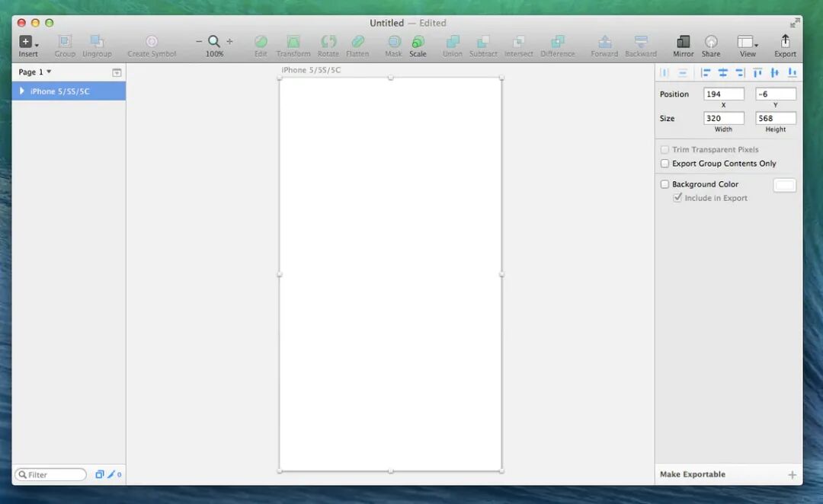Click the Ungroup toolbar icon
This screenshot has width=823, height=504.
(x=97, y=41)
